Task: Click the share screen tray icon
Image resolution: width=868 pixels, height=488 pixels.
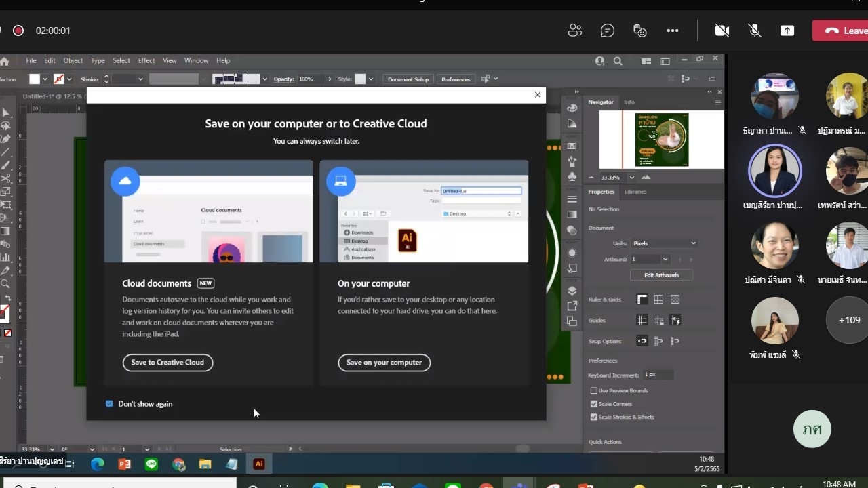Action: pos(787,30)
